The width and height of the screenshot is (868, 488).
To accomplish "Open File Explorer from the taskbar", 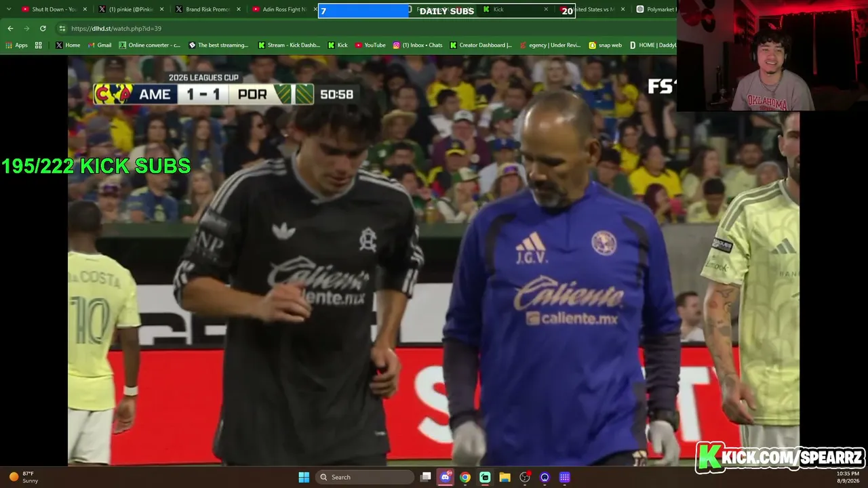I will (x=505, y=477).
